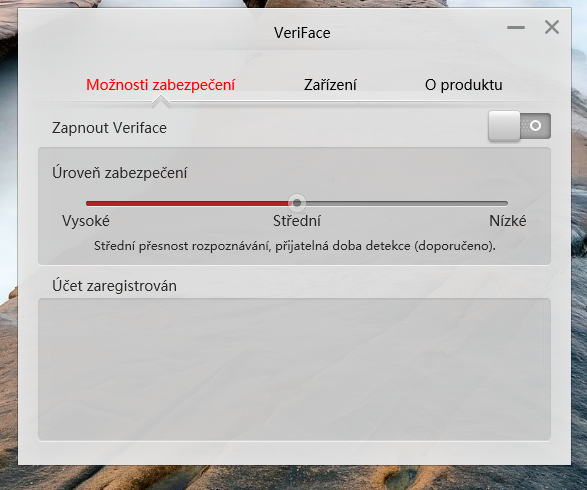
Task: Click the Účet zaregistrován heading
Action: point(114,286)
